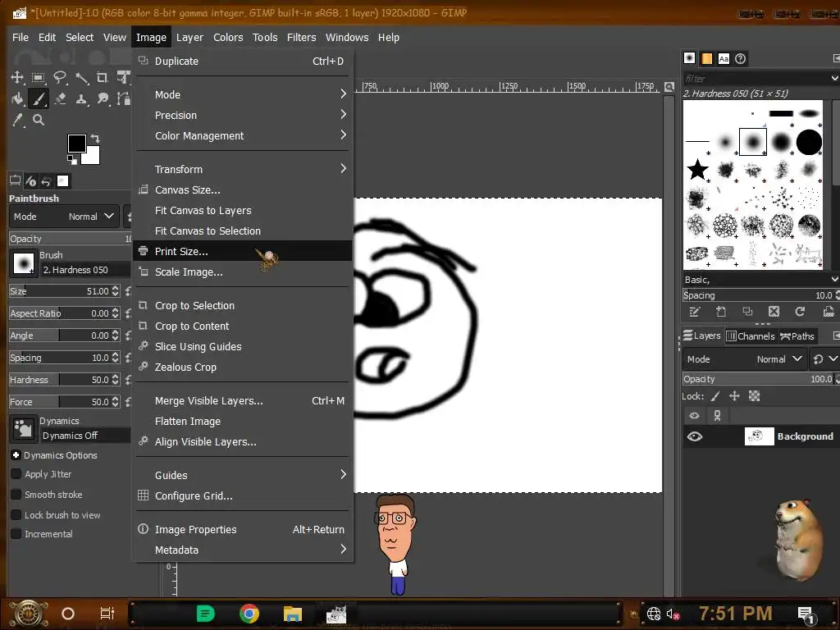Choose Print Size from Image menu

[242, 251]
